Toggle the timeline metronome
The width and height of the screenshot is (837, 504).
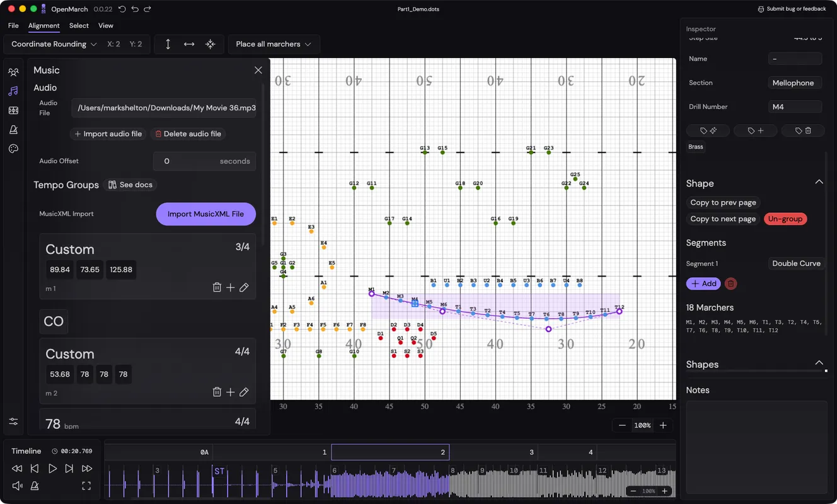[35, 486]
